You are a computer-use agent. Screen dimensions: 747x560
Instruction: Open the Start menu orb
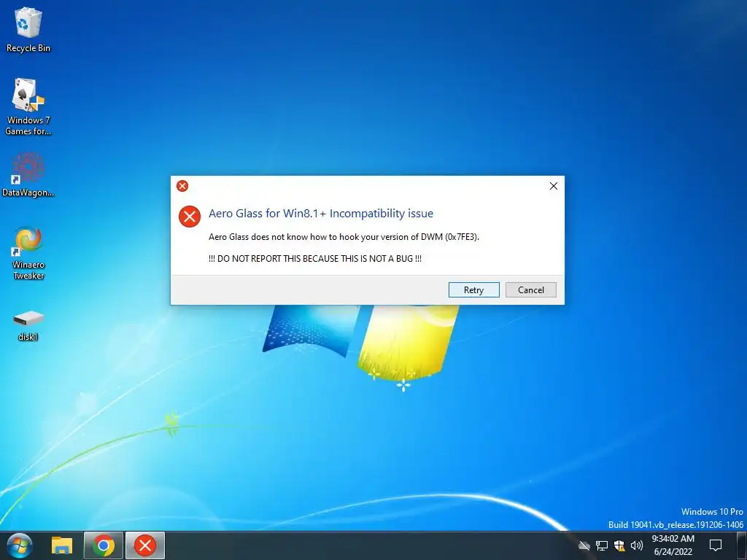[20, 545]
